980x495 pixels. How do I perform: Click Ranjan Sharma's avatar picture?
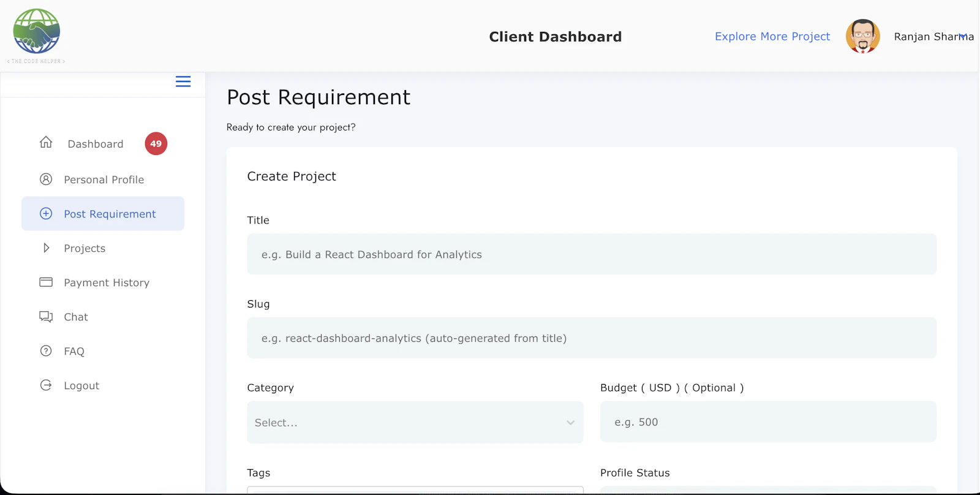(863, 36)
